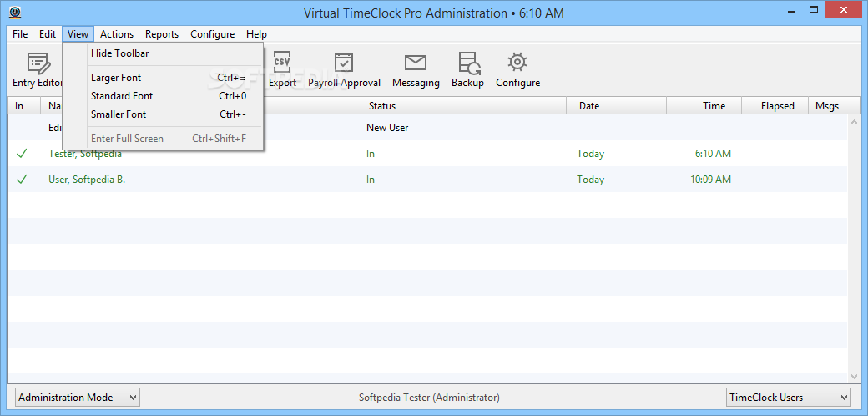This screenshot has width=868, height=416.
Task: Select Smaller Font menu entry
Action: click(x=163, y=114)
